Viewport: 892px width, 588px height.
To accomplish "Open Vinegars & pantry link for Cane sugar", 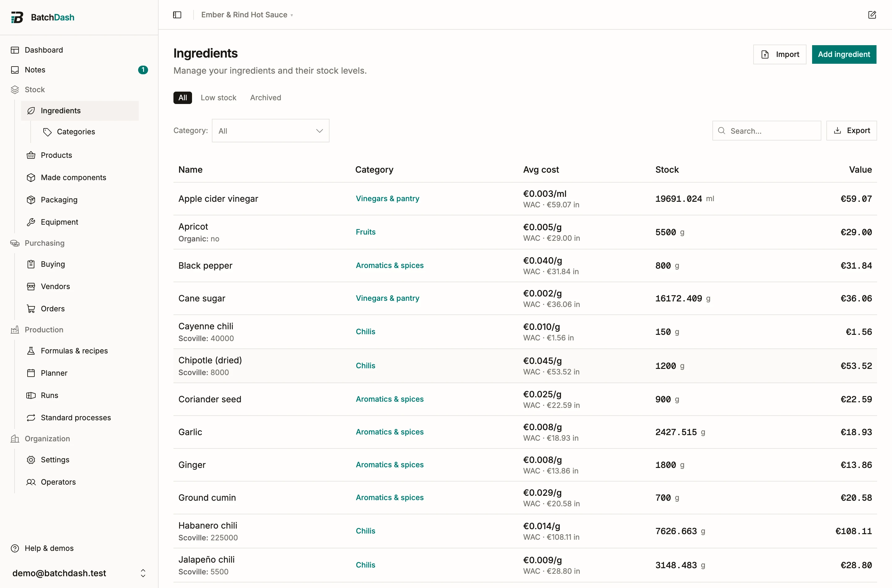I will point(387,298).
